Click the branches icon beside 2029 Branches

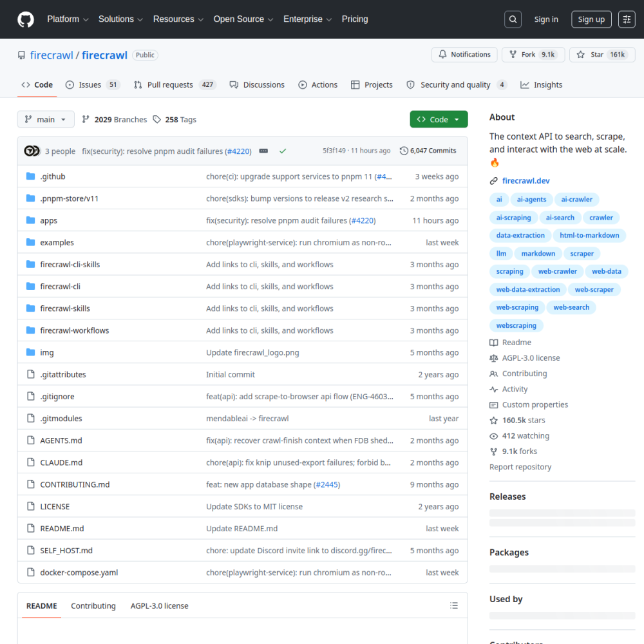coord(86,119)
